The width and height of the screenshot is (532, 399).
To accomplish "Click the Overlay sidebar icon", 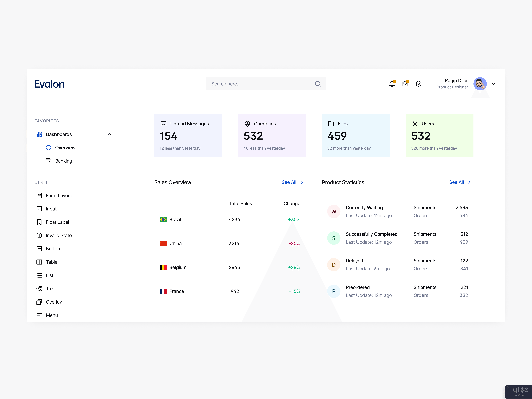I will (x=39, y=302).
